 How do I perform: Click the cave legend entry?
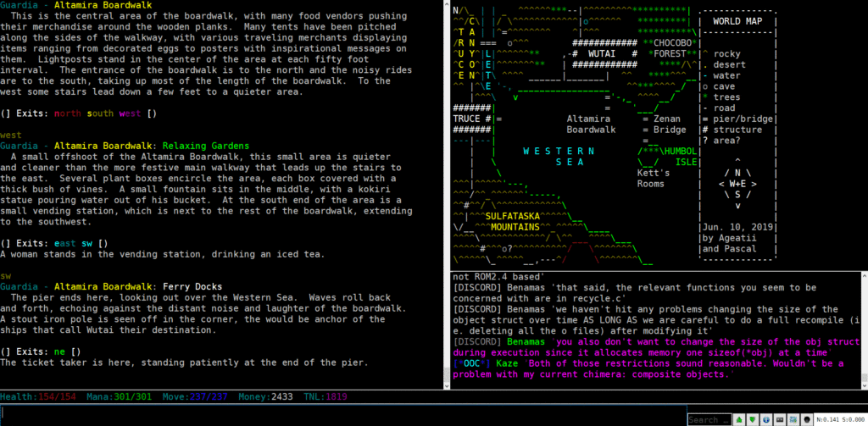pos(719,86)
